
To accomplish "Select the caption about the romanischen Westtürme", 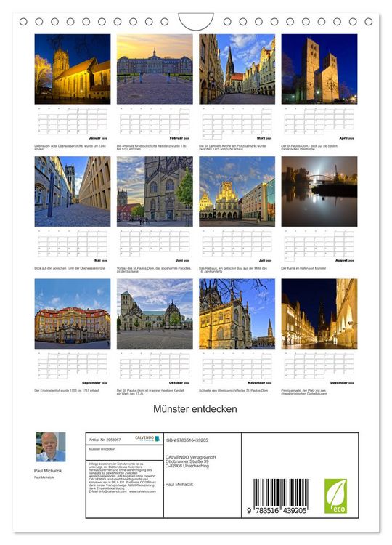I will pyautogui.click(x=309, y=148).
